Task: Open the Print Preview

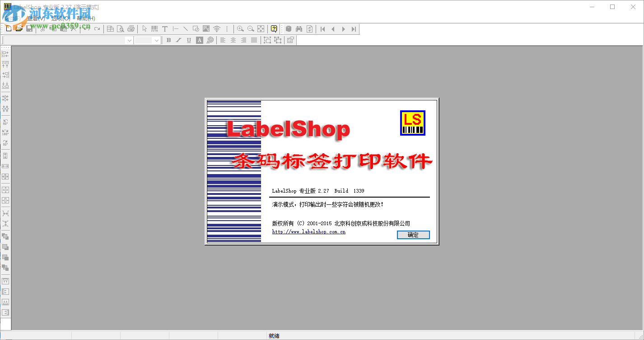Action: (120, 28)
